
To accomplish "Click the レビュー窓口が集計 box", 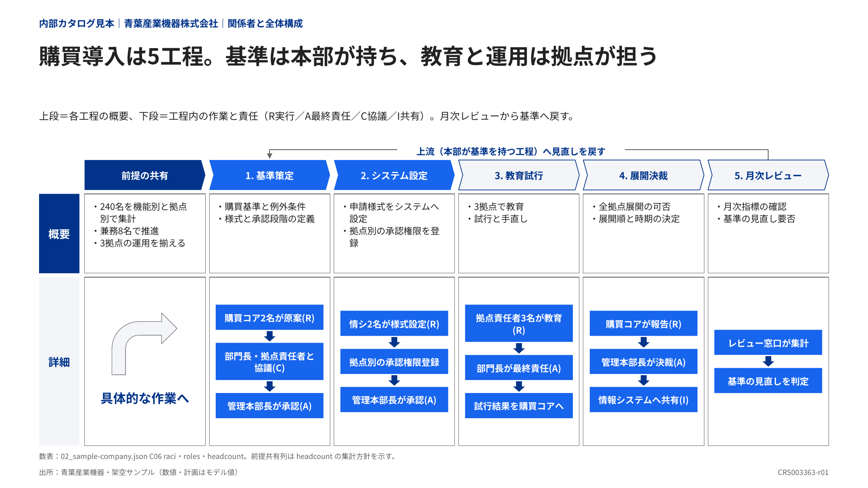I will point(768,343).
